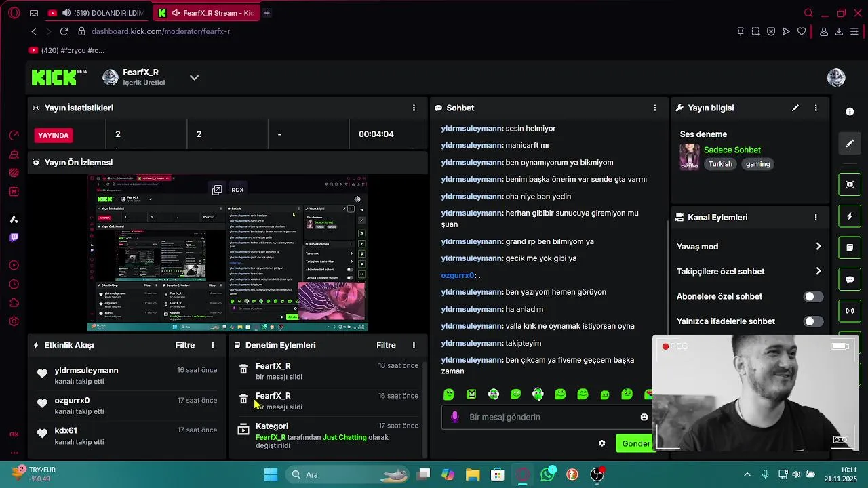This screenshot has width=868, height=488.
Task: Open the Yayın bilgisi three-dot menu
Action: coord(816,108)
